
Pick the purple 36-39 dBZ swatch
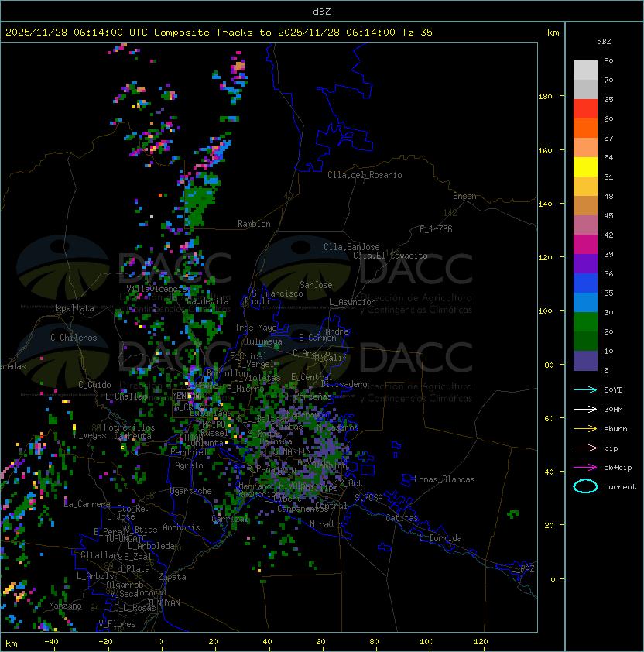click(585, 263)
